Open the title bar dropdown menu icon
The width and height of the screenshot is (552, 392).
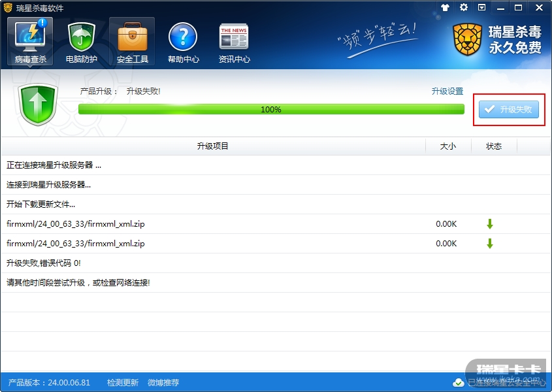click(x=481, y=7)
